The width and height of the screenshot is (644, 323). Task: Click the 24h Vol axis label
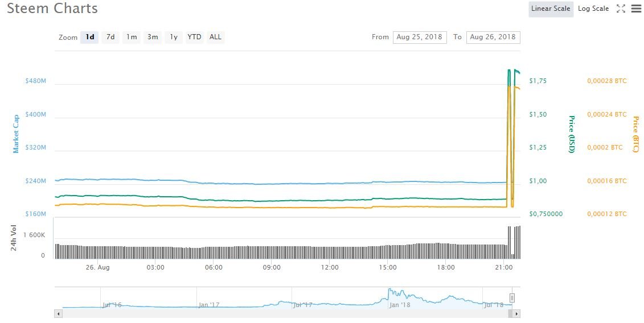click(x=13, y=238)
